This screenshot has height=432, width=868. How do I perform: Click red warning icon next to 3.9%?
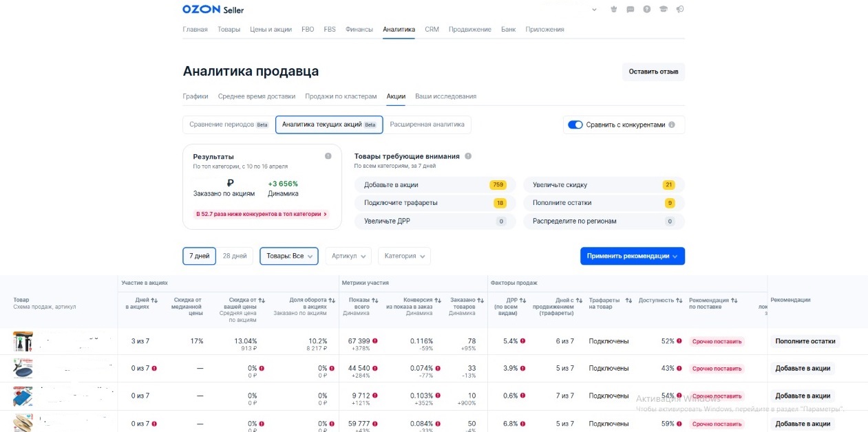click(x=523, y=369)
